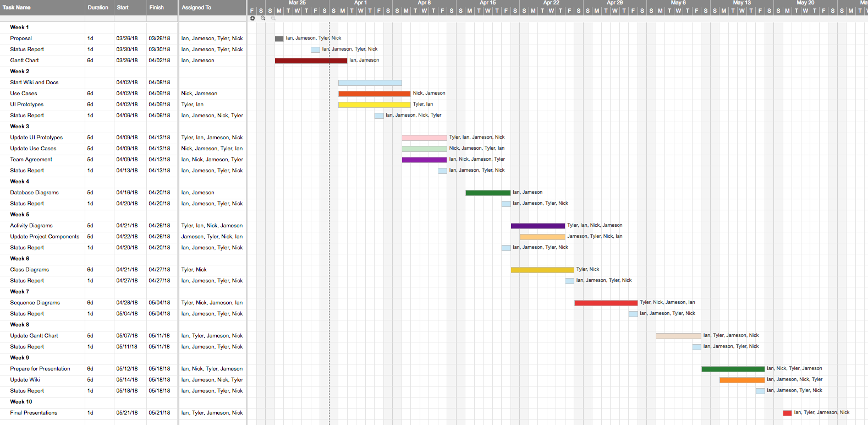Screen dimensions: 868x425
Task: Click the zoom in magnifier icon
Action: pyautogui.click(x=273, y=18)
